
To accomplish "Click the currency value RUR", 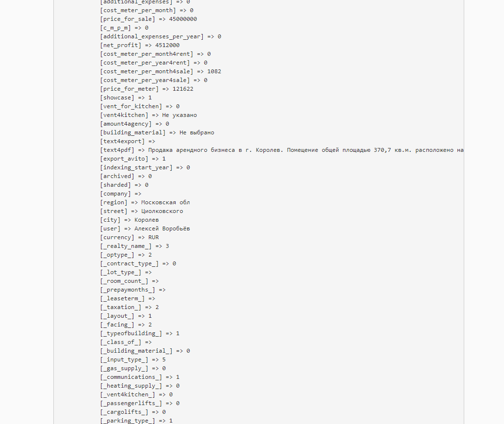I will (153, 237).
